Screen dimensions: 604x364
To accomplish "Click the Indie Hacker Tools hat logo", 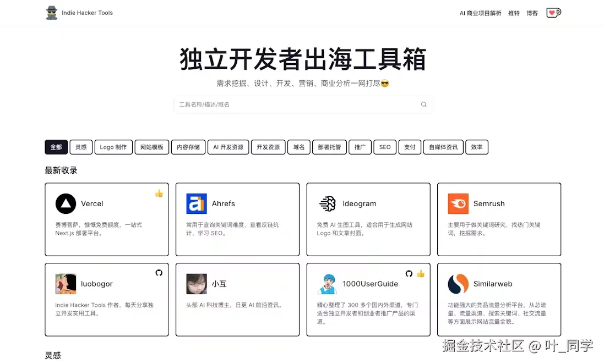I will tap(52, 13).
